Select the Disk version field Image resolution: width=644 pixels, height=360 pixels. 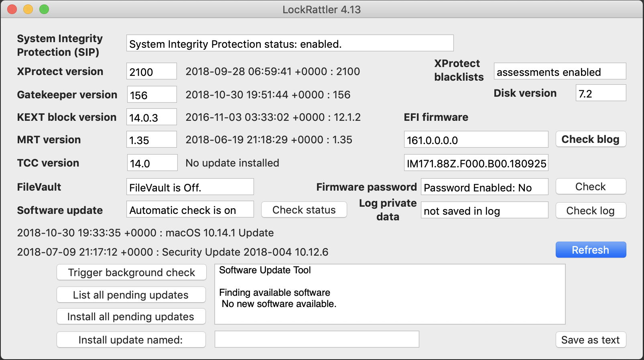[x=600, y=94]
